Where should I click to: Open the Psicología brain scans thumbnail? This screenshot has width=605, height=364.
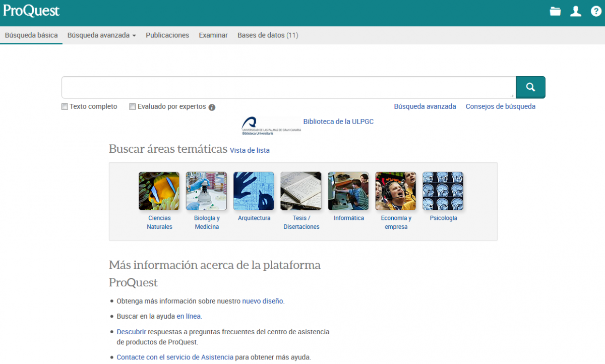tap(443, 191)
